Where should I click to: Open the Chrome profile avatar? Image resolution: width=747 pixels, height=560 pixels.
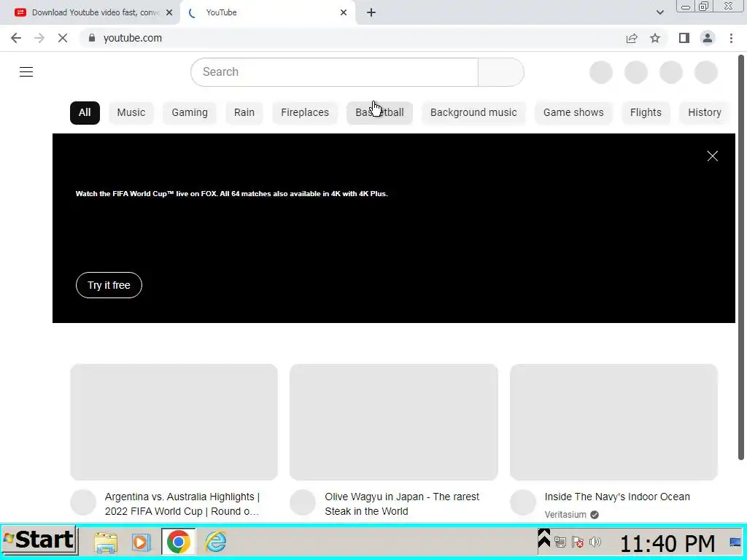pos(708,38)
